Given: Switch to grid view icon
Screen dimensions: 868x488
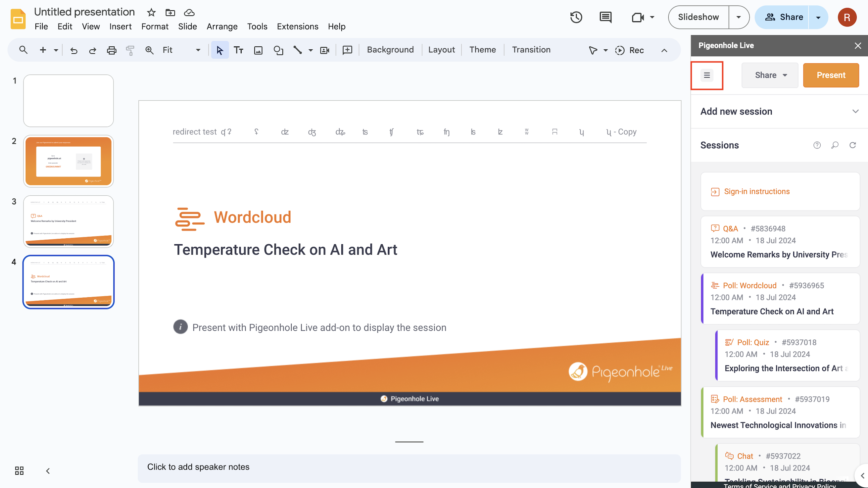Looking at the screenshot, I should [x=19, y=471].
